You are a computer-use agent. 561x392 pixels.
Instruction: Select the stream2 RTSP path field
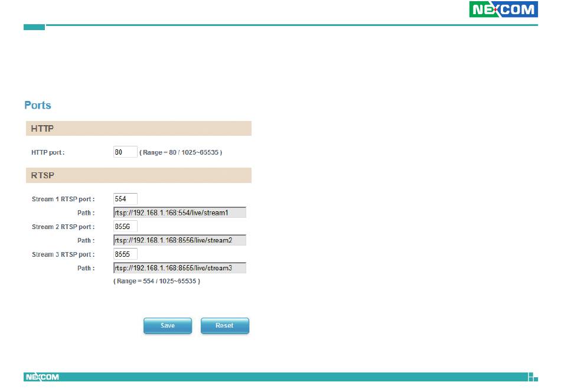tap(180, 240)
